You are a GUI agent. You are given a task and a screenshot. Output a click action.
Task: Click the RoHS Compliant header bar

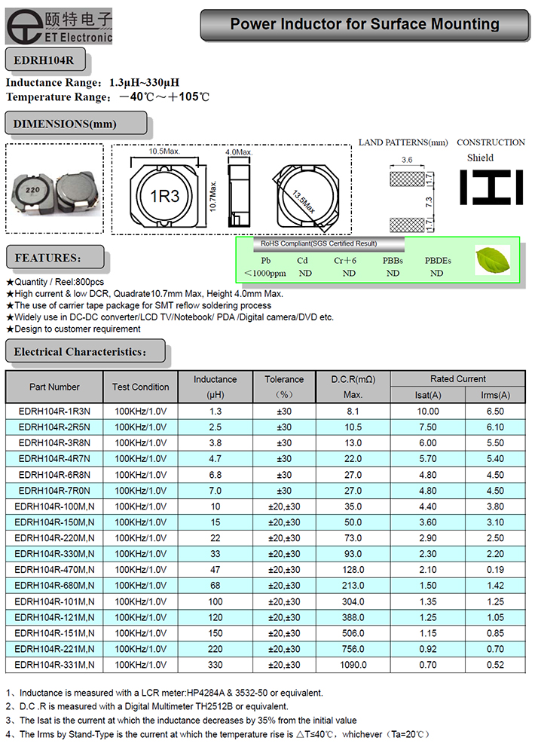[320, 244]
